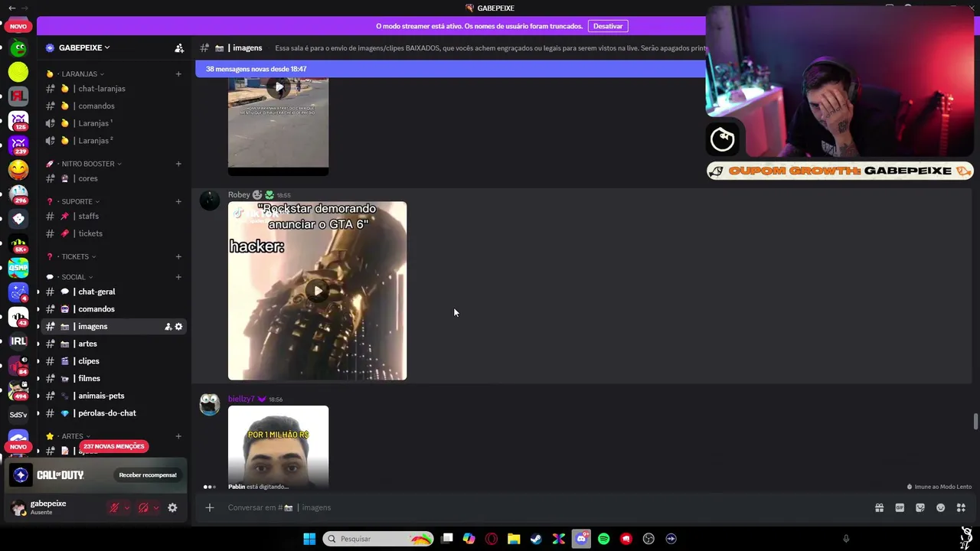
Task: Open OBS Studio from the taskbar
Action: [x=648, y=539]
